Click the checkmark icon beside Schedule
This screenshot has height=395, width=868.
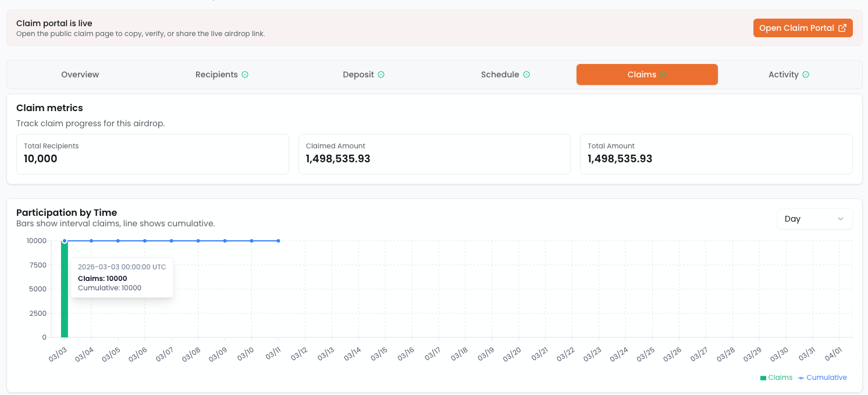(527, 74)
